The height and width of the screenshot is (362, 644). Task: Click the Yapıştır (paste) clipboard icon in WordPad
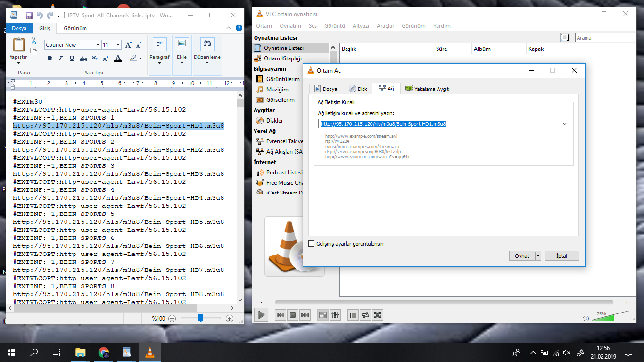tap(19, 44)
